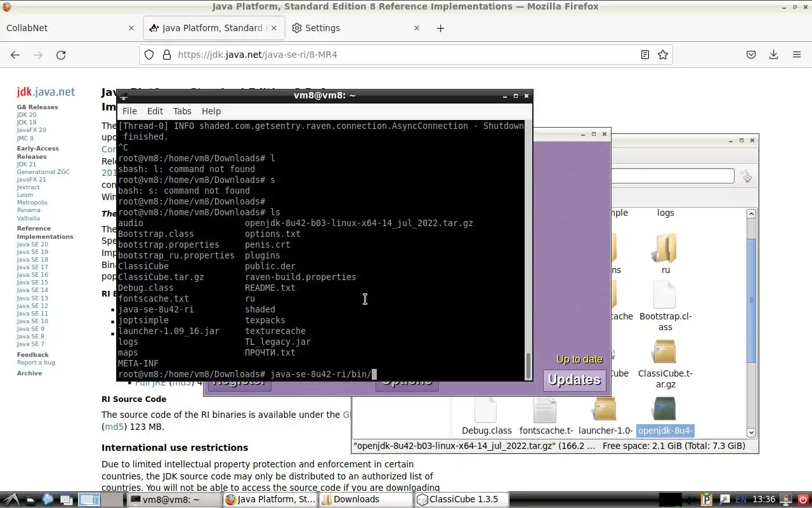This screenshot has height=508, width=812.
Task: Open Java SE 17 reference link
Action: 32,267
